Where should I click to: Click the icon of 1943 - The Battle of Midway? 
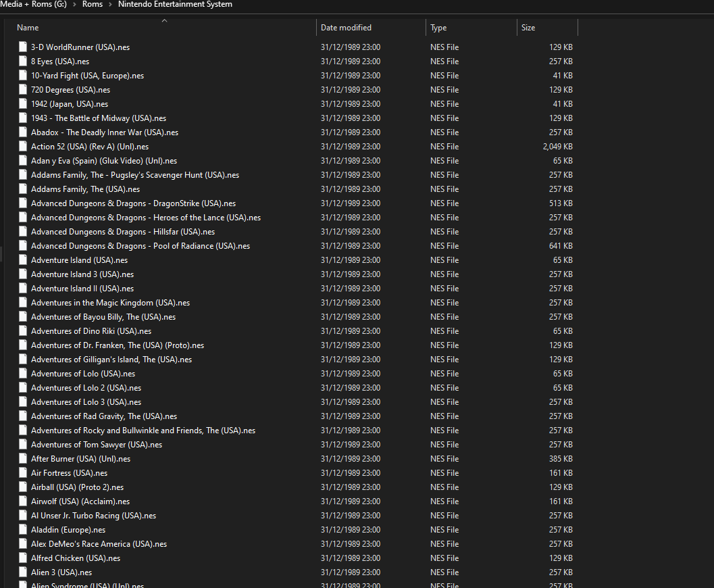point(23,118)
